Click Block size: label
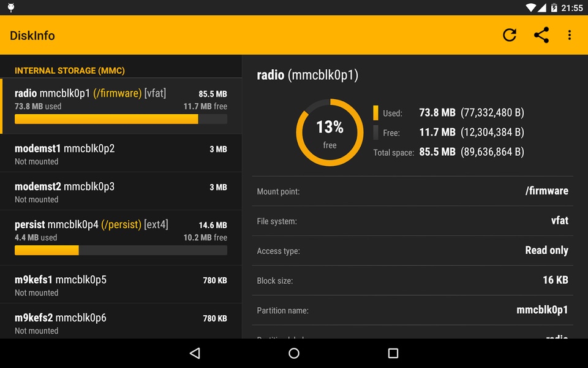This screenshot has width=588, height=368. [275, 281]
